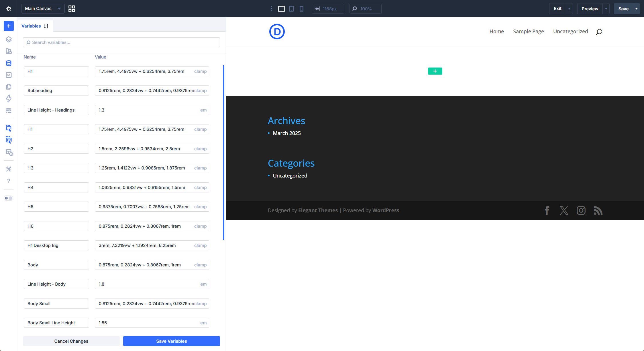Open the help question mark icon
This screenshot has height=351, width=644.
(9, 181)
